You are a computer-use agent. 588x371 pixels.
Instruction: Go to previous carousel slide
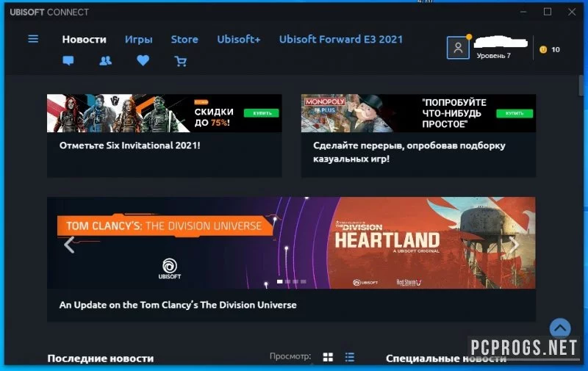coord(69,245)
